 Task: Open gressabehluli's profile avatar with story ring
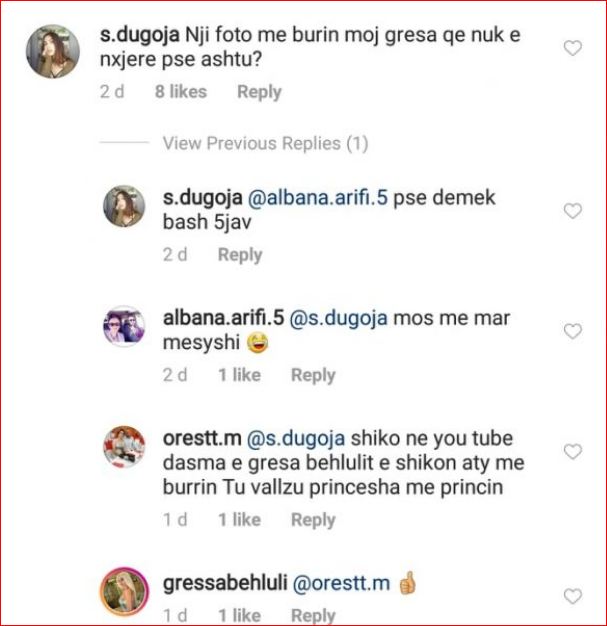[x=124, y=592]
